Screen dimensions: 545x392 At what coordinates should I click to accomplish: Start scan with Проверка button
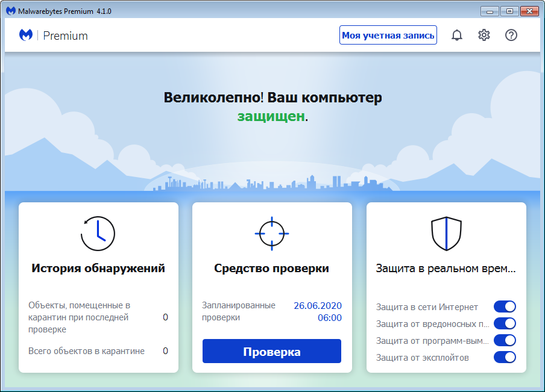coord(272,352)
